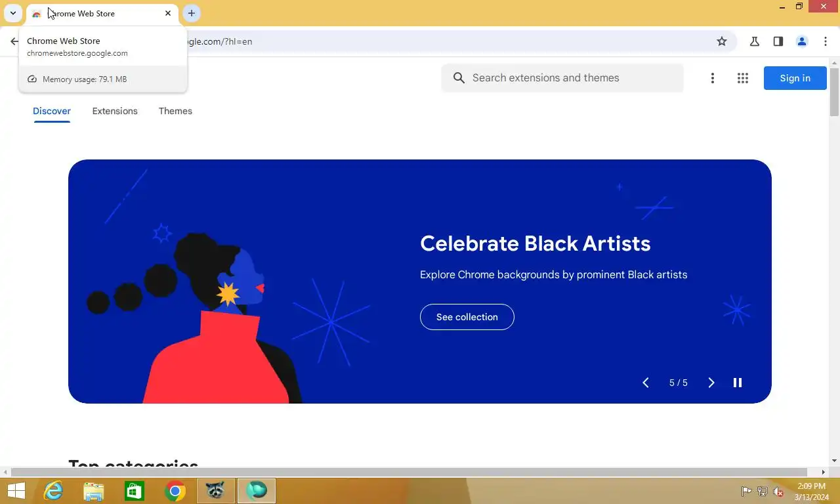The width and height of the screenshot is (840, 504).
Task: Show the previous carousel slide
Action: [646, 383]
